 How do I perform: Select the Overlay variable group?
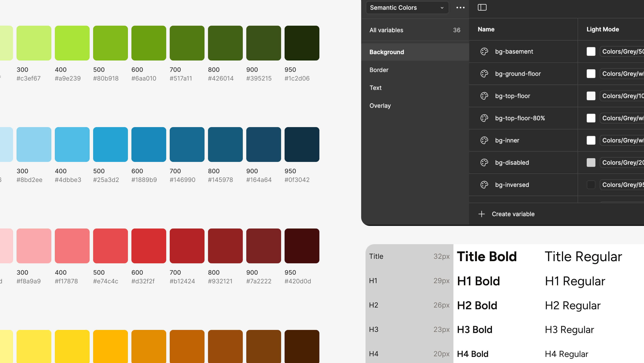(x=380, y=106)
